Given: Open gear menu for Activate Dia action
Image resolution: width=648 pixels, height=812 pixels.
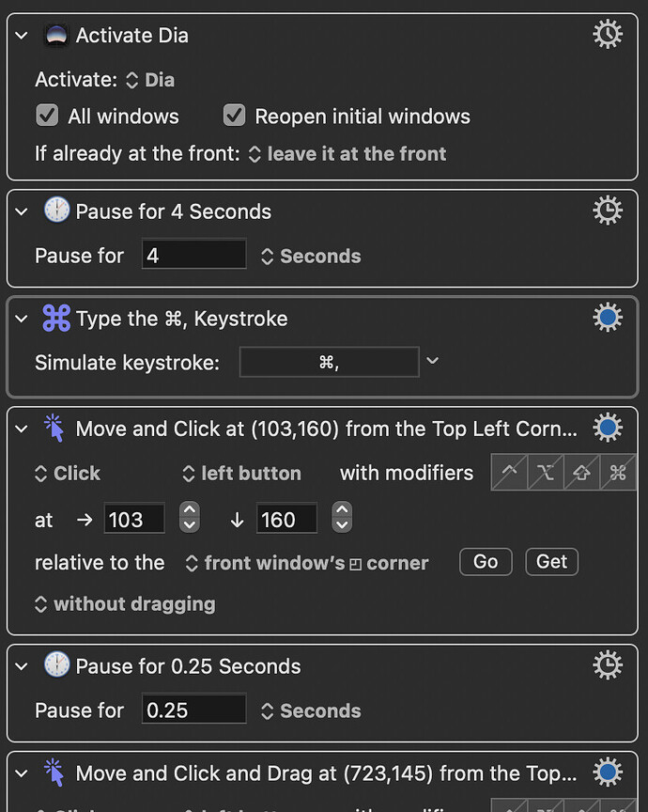Looking at the screenshot, I should [x=608, y=35].
